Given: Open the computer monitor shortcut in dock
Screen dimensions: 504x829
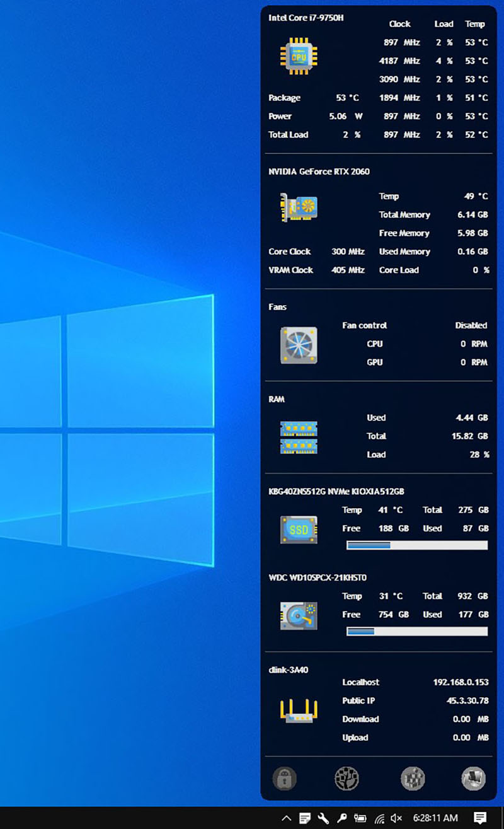Looking at the screenshot, I should 473,779.
